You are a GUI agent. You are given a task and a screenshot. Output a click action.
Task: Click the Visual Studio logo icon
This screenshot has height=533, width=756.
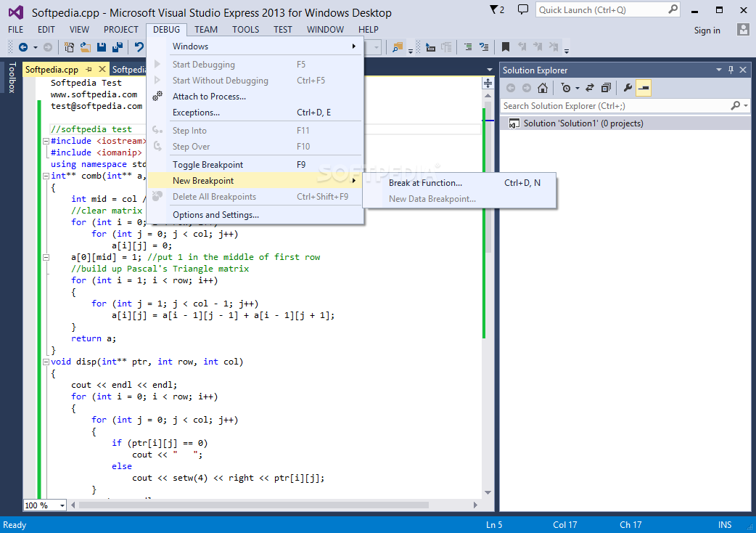click(x=15, y=12)
